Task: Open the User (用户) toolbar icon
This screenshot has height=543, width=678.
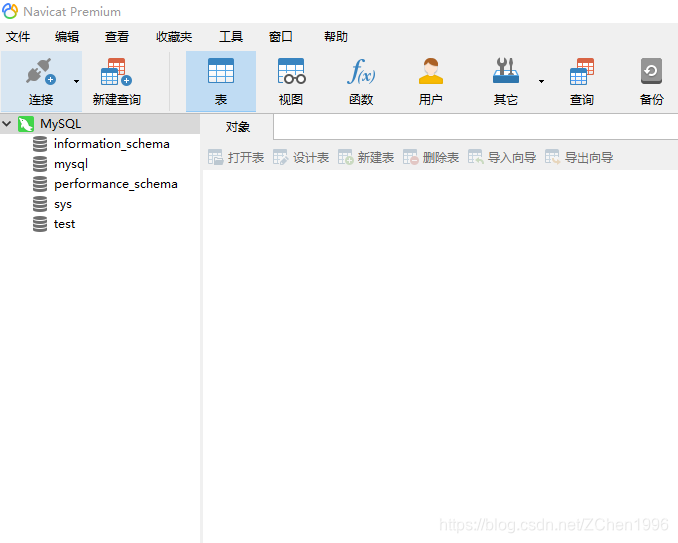Action: pyautogui.click(x=431, y=71)
